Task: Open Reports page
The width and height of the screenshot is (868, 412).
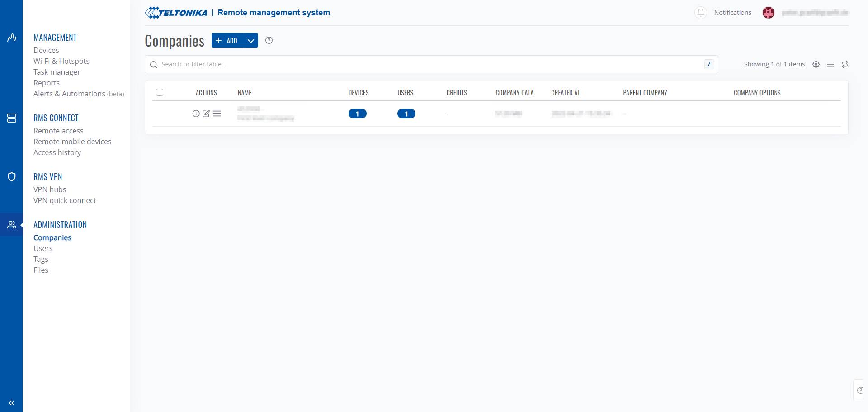Action: (x=47, y=83)
